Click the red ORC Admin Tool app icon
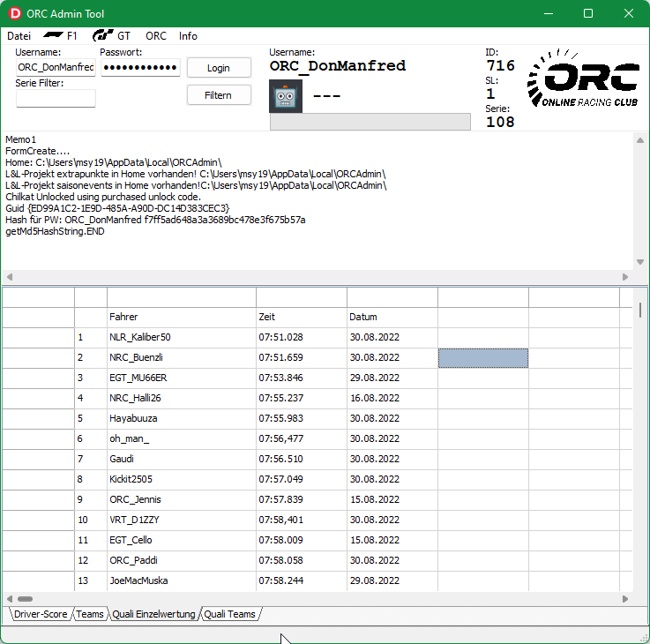 14,13
